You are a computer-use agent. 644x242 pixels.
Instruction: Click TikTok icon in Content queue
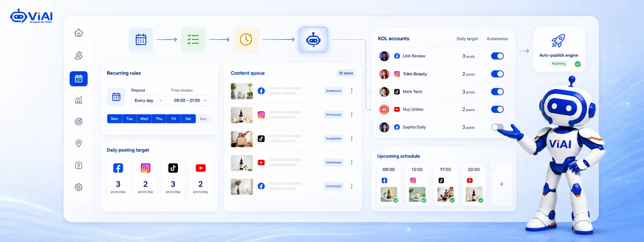(x=261, y=138)
